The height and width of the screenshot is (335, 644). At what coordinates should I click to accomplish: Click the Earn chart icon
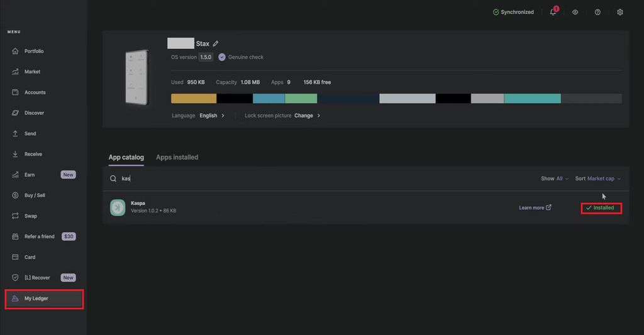tap(15, 175)
